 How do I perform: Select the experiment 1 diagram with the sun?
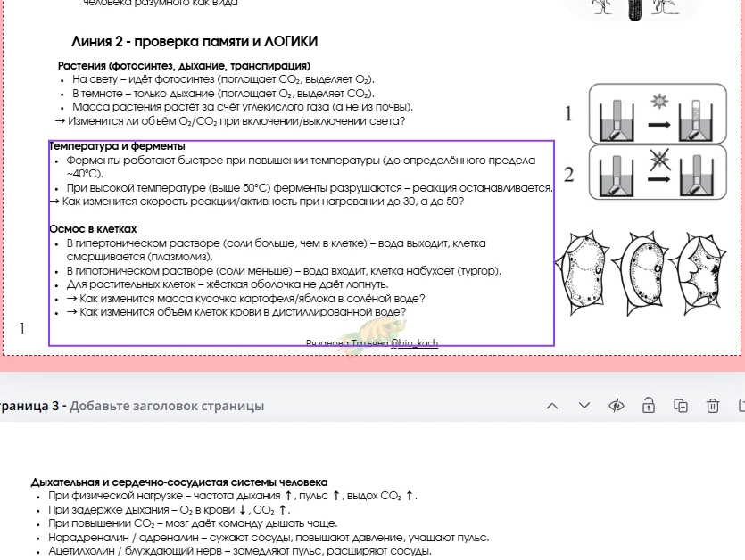click(x=658, y=113)
